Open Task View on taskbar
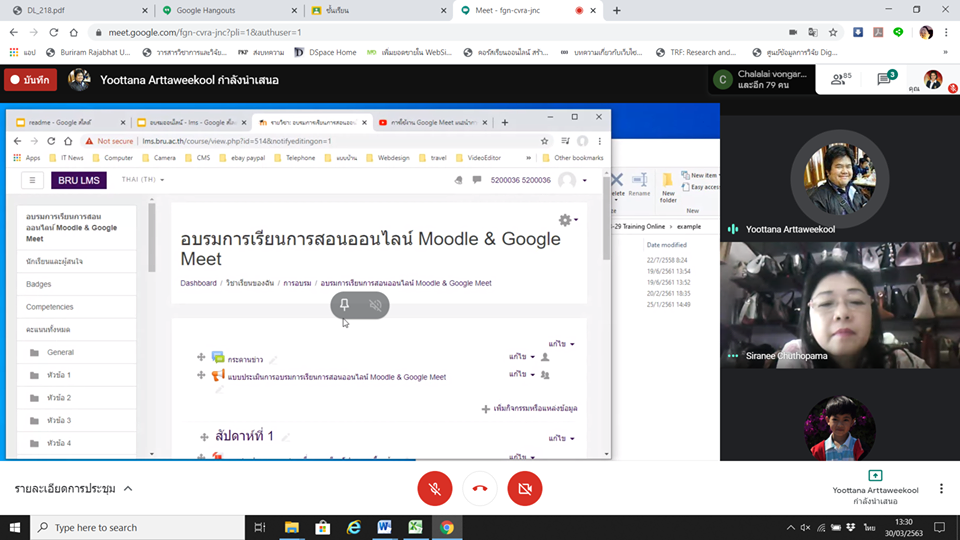This screenshot has width=960, height=540. pos(260,527)
